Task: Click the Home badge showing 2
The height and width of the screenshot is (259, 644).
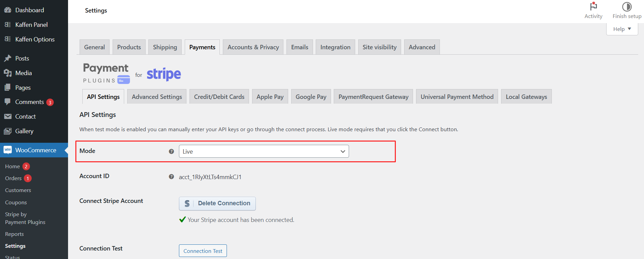Action: click(26, 167)
